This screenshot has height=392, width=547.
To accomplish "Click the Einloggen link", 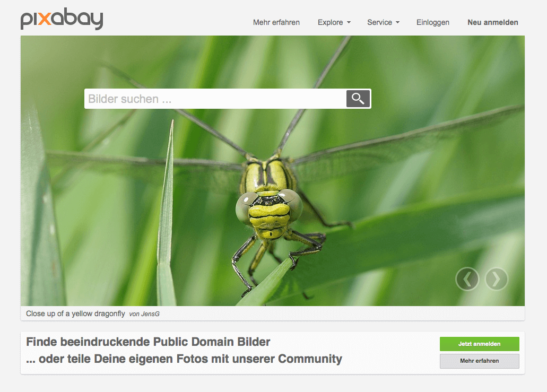I will (x=432, y=22).
